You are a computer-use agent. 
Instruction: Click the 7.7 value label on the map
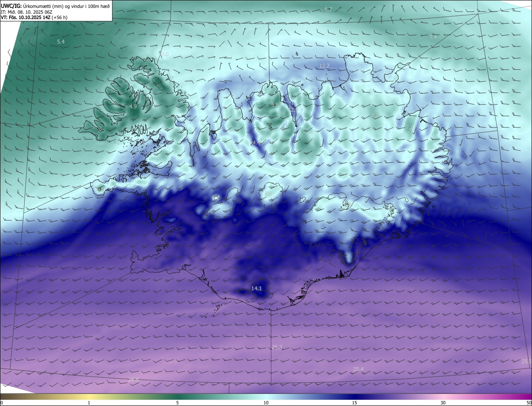[x=374, y=115]
